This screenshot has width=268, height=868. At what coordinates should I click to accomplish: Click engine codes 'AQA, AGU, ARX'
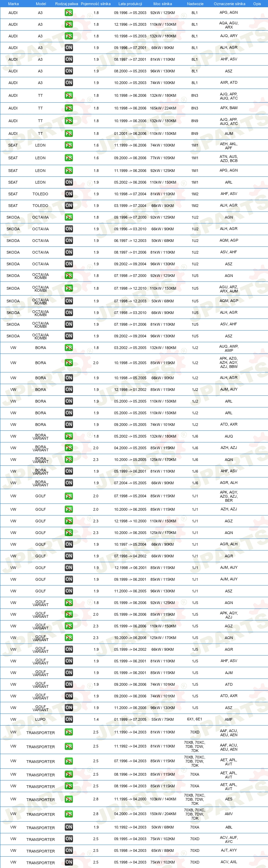click(229, 25)
